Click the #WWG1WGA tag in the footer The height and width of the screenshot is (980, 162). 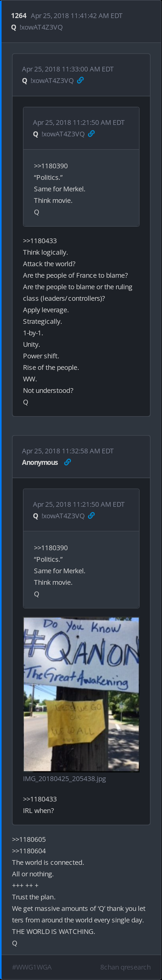32,967
